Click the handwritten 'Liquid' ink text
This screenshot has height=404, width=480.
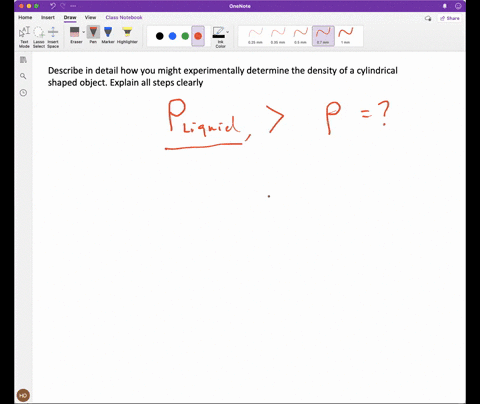coord(211,125)
